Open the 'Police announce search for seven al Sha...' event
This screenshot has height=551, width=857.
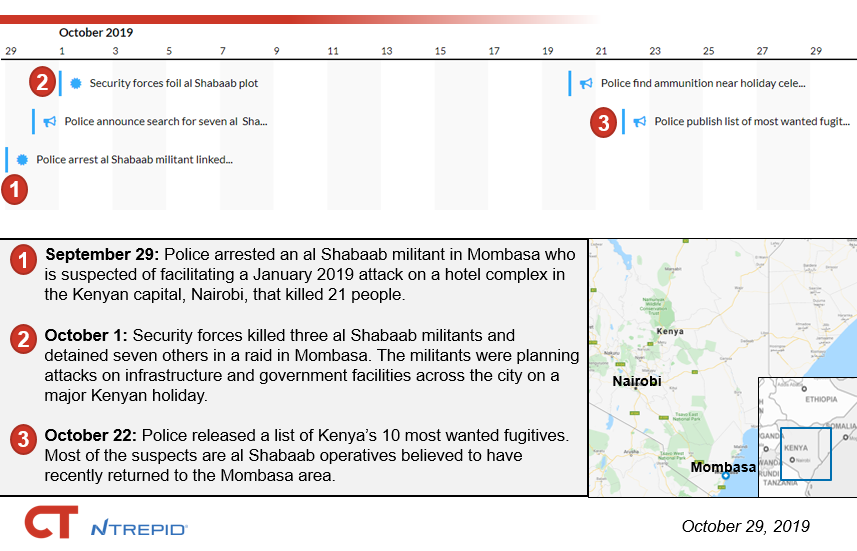(166, 121)
